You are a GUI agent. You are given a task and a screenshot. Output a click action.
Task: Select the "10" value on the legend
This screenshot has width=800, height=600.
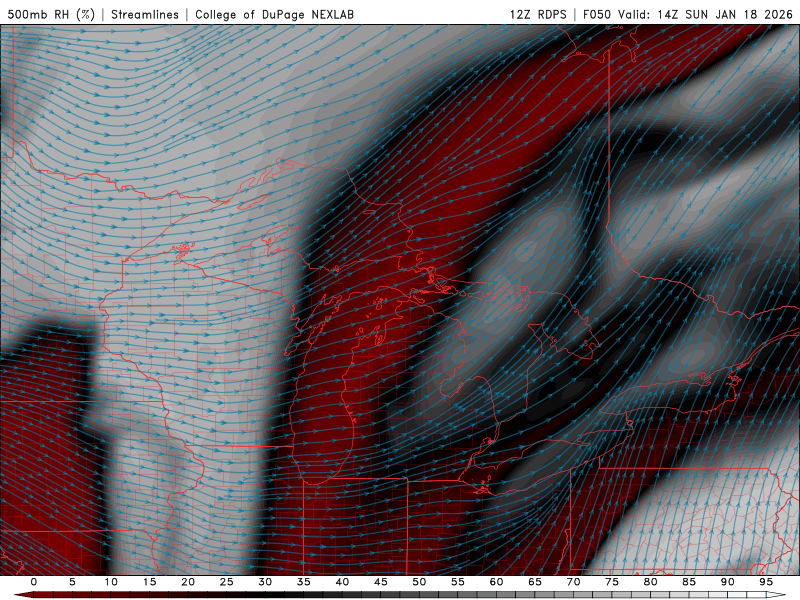click(111, 582)
